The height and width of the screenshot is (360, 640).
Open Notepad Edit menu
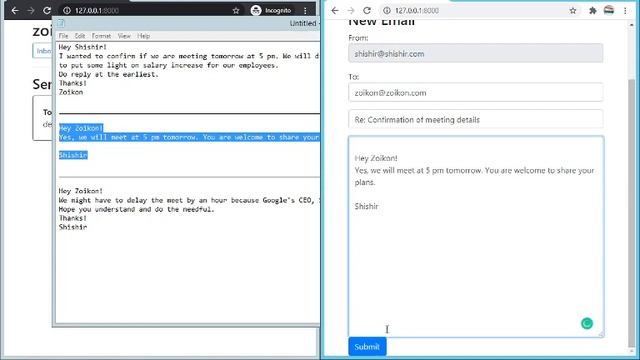[x=80, y=36]
